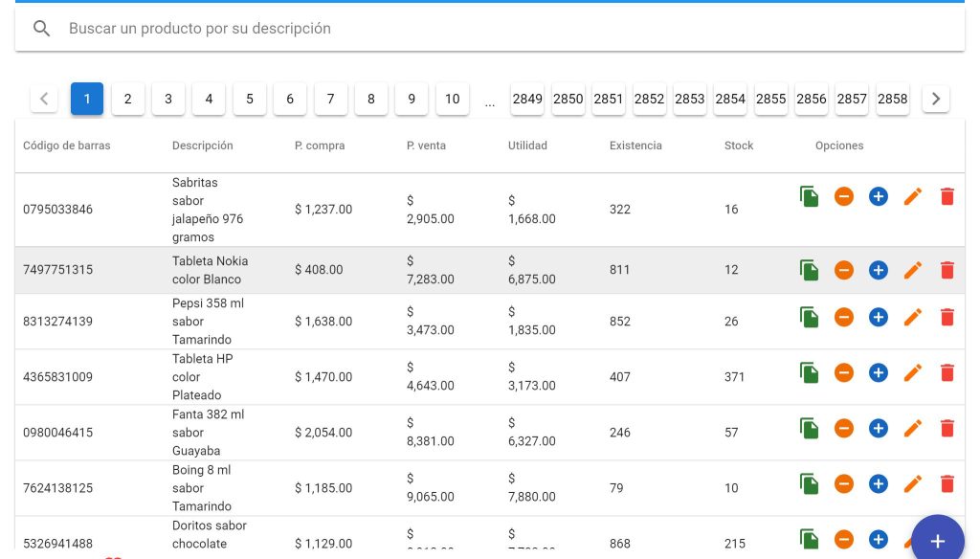Click the floating add product button
Viewport: 980px width, 559px height.
[x=937, y=541]
